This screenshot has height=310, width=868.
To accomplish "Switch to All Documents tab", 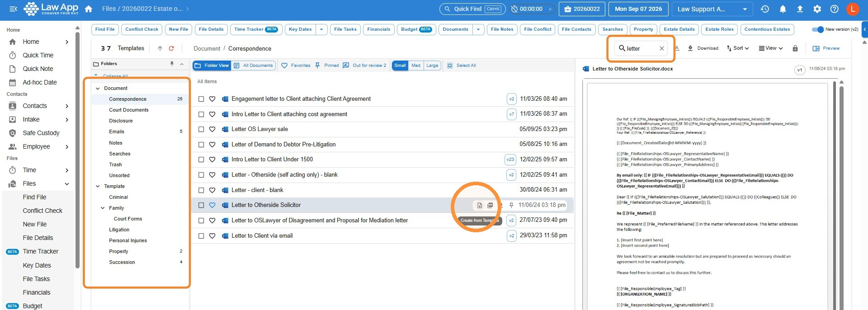I will tap(254, 66).
